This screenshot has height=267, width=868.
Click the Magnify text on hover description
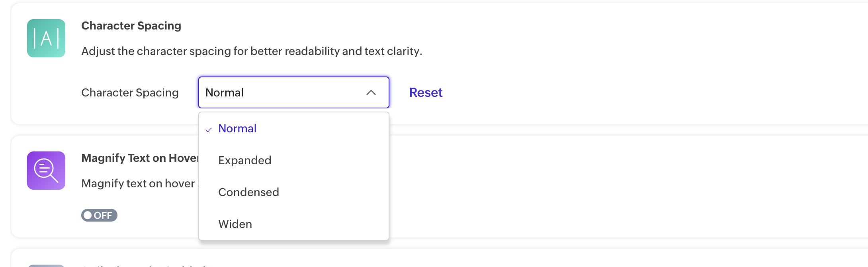point(138,183)
